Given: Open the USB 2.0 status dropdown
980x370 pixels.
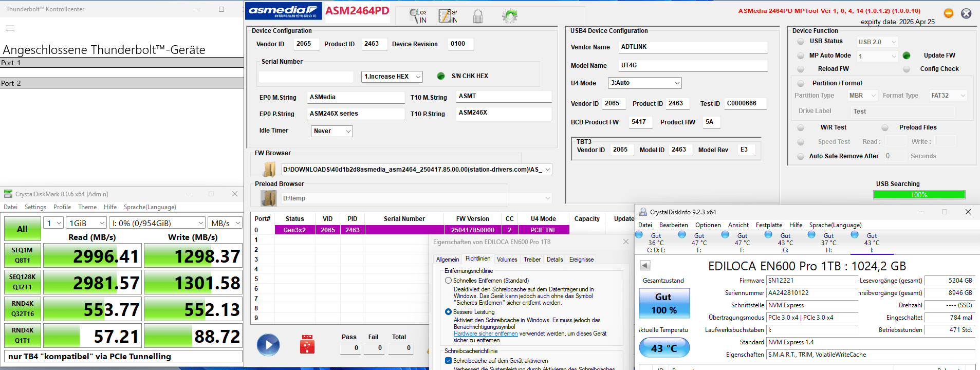Looking at the screenshot, I should coord(877,42).
